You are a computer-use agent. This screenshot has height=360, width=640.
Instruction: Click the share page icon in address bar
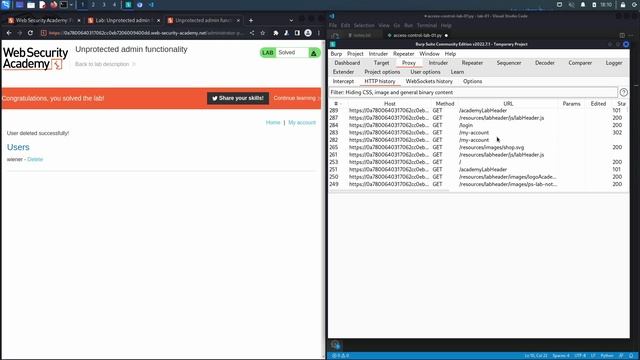click(x=252, y=33)
